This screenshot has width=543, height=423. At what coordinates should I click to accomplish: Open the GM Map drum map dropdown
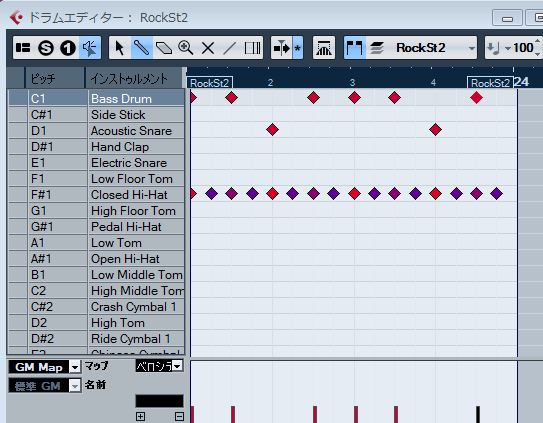pyautogui.click(x=75, y=367)
